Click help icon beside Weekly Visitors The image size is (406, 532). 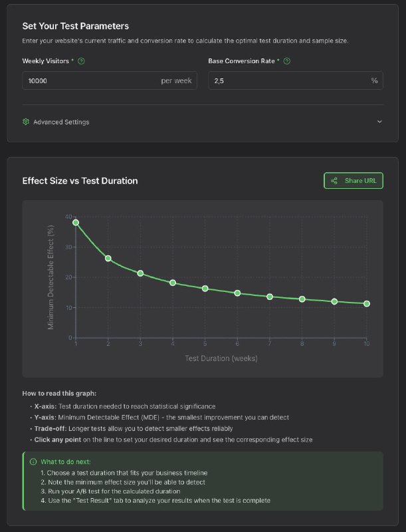(81, 61)
